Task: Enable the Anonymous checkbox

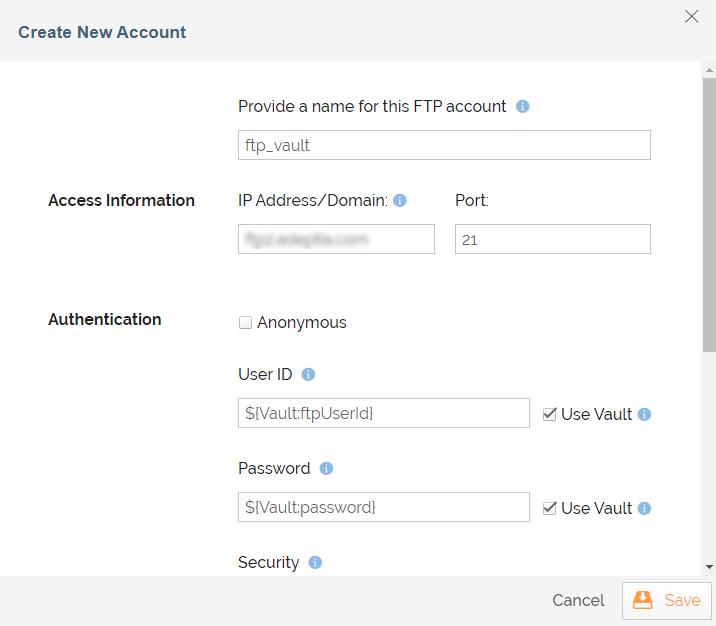Action: [245, 323]
